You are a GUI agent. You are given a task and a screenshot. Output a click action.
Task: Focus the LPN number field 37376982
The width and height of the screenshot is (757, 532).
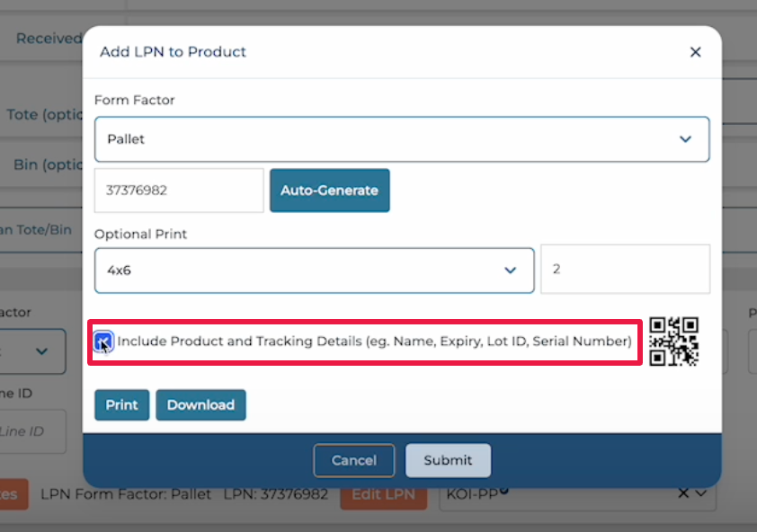click(179, 191)
